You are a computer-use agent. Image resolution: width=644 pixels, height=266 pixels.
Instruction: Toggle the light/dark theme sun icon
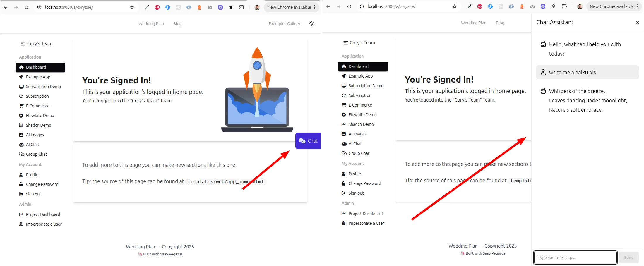312,24
